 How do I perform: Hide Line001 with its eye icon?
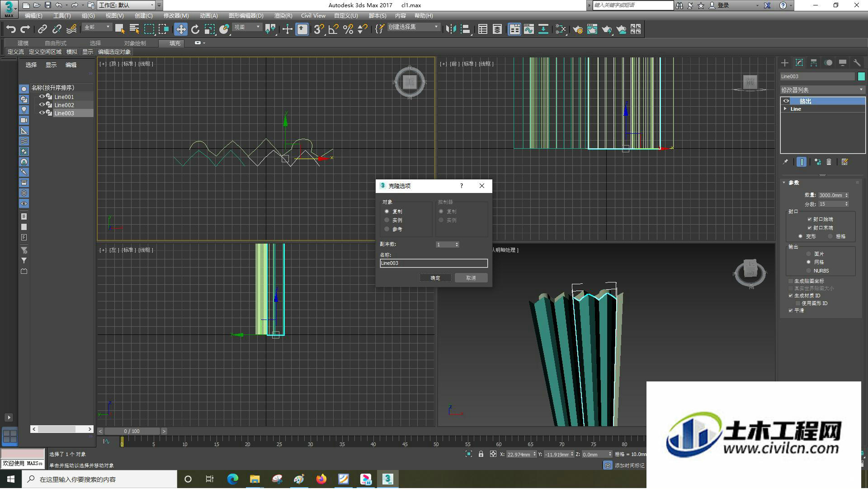[42, 97]
